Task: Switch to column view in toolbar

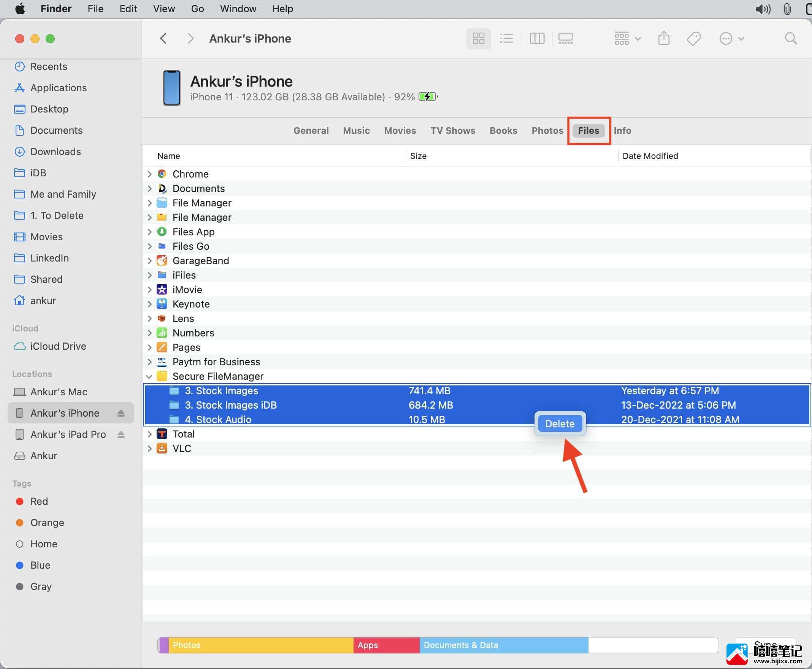Action: [537, 38]
